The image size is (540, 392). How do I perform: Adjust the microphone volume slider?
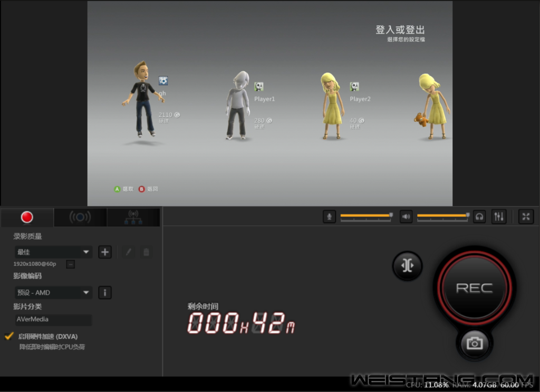click(366, 217)
